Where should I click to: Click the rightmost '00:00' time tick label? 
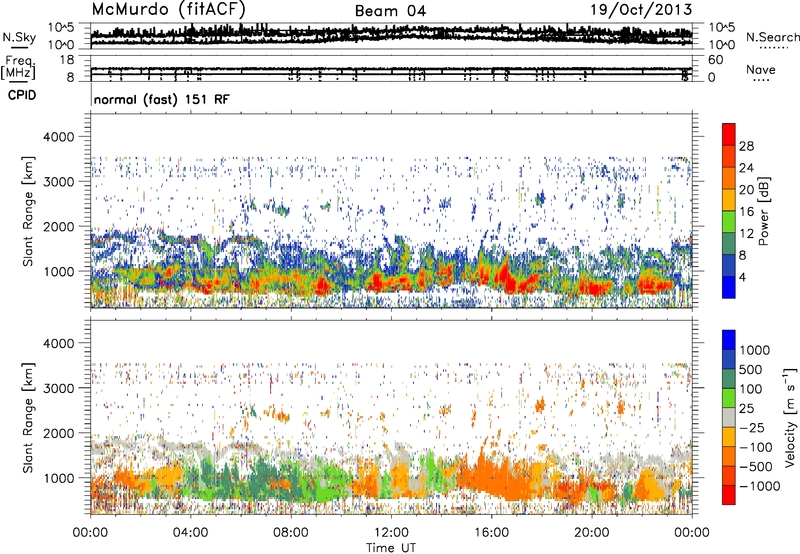(x=692, y=533)
